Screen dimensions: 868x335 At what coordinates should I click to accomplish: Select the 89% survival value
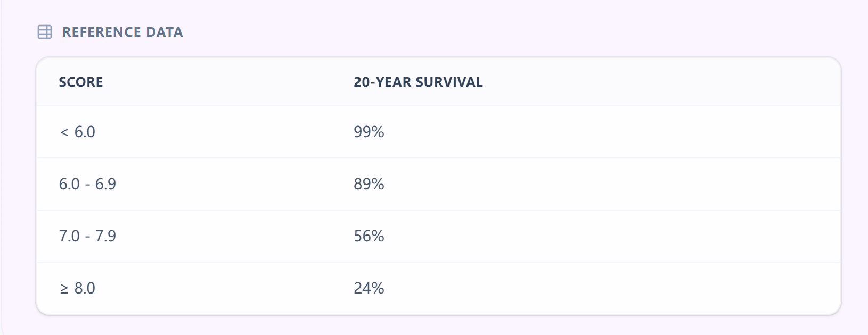click(x=369, y=184)
